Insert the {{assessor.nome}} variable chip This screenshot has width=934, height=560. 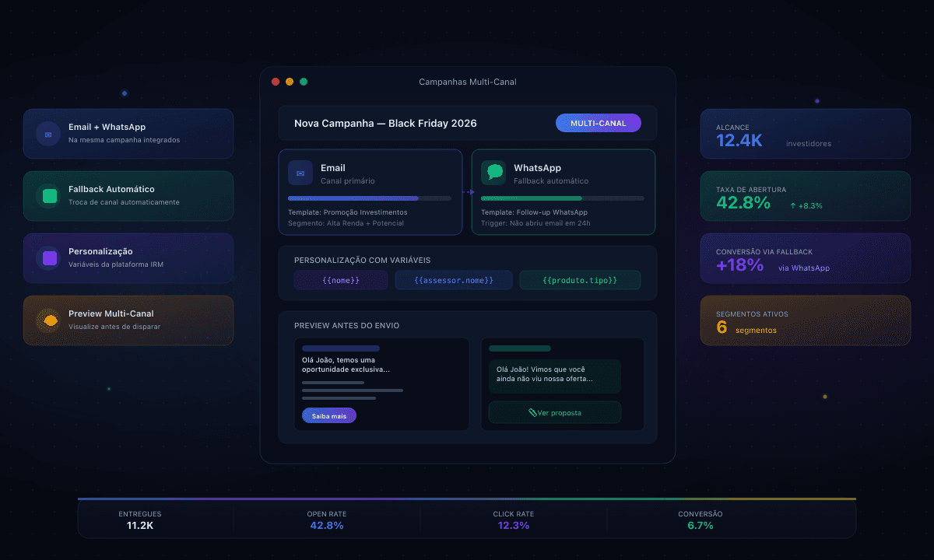point(453,280)
